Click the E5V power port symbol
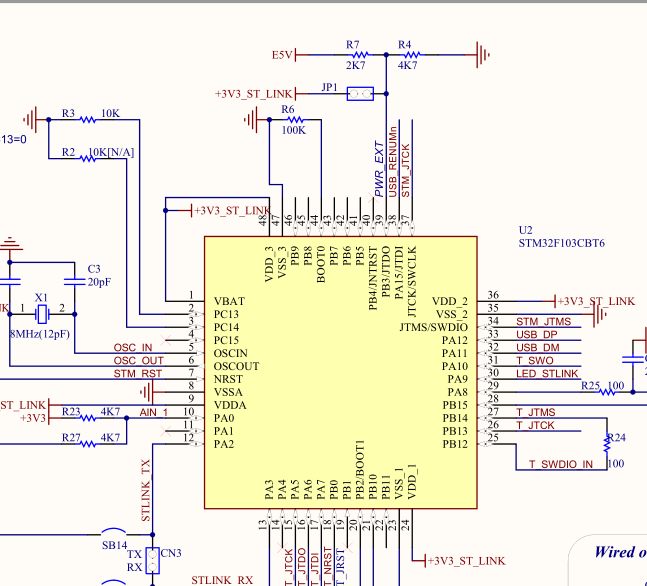The width and height of the screenshot is (647, 586). (x=284, y=54)
